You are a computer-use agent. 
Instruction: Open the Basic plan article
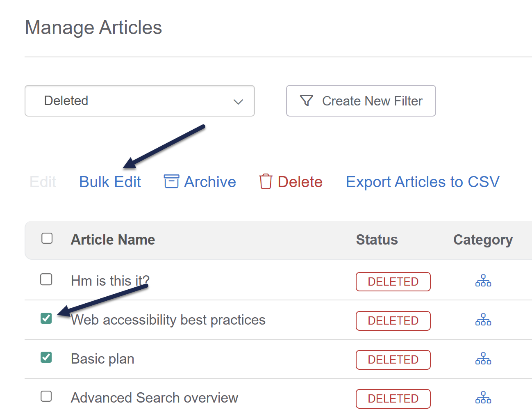tap(102, 359)
